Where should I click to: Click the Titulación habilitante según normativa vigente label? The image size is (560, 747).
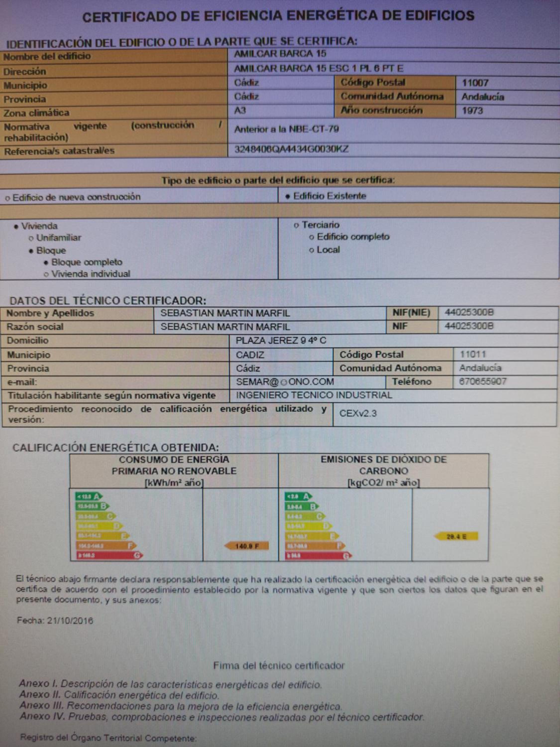(112, 395)
